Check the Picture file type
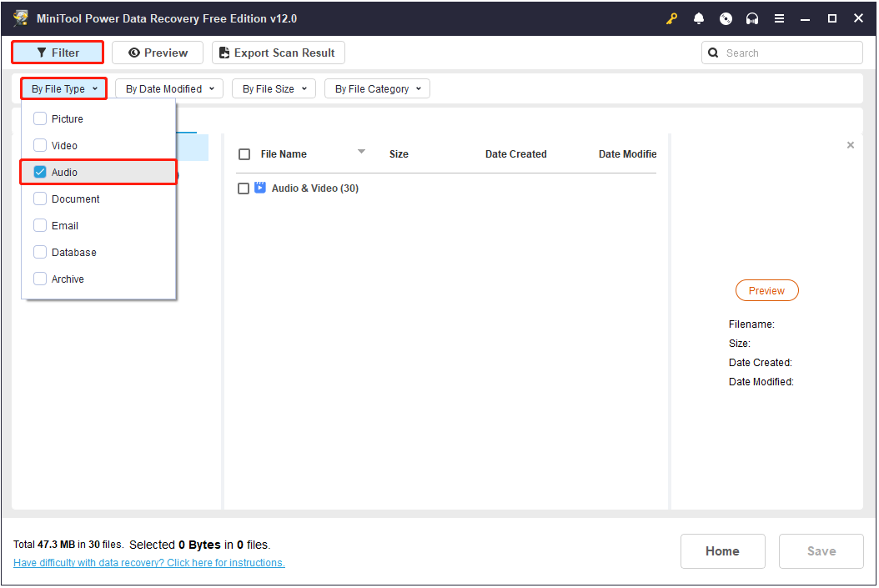The image size is (879, 588). click(40, 118)
